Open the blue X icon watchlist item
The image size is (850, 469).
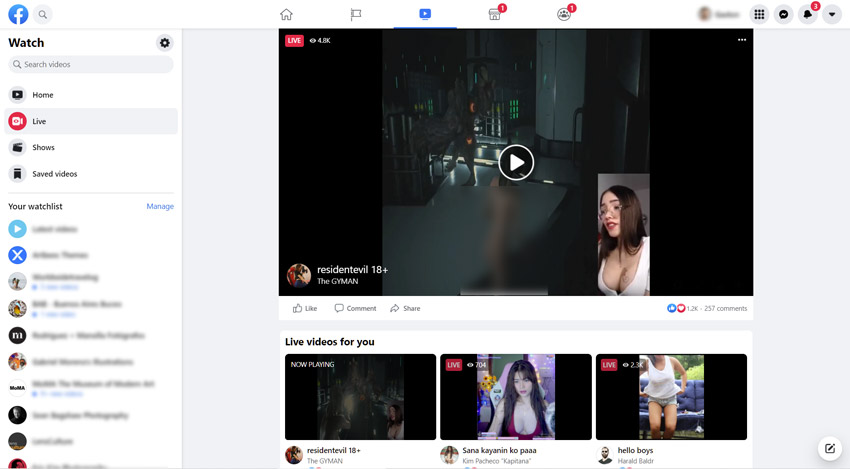pyautogui.click(x=17, y=255)
